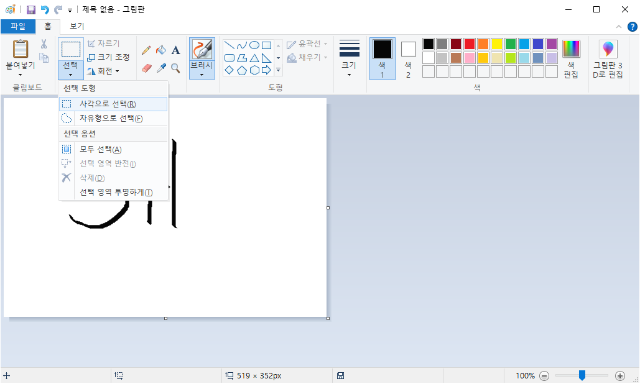
Task: Open the Rotate (회전) dropdown
Action: coord(104,71)
